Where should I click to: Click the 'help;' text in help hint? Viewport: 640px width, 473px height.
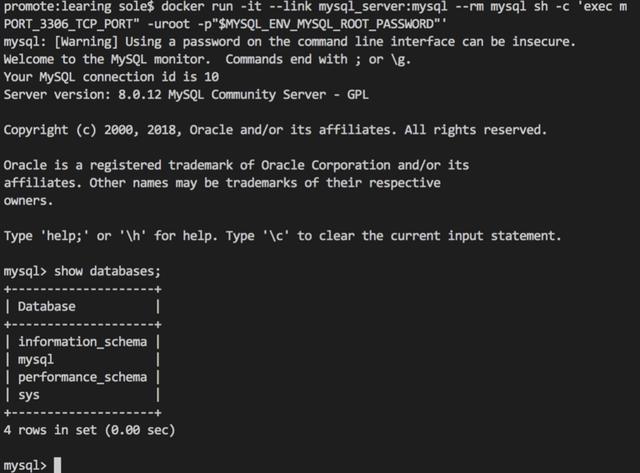[64, 236]
